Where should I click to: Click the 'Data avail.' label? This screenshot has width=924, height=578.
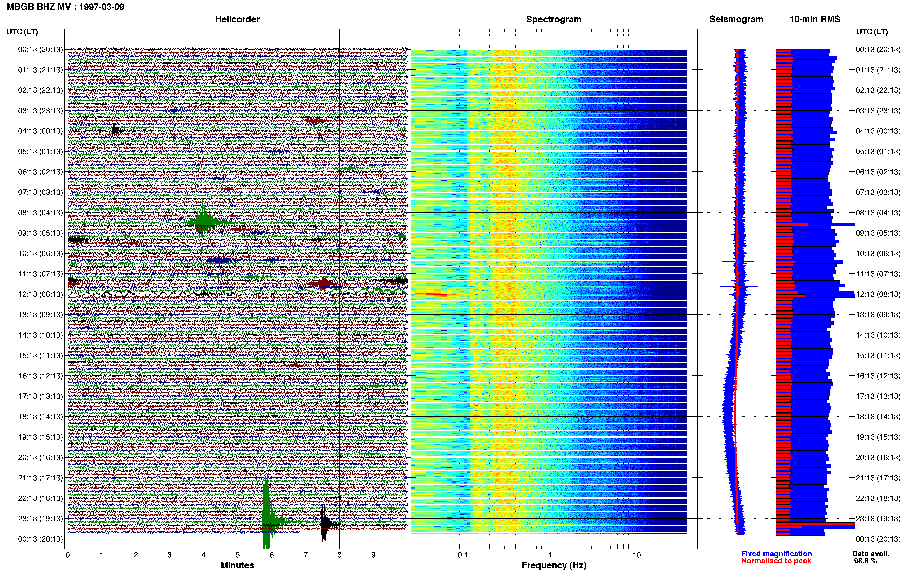871,554
